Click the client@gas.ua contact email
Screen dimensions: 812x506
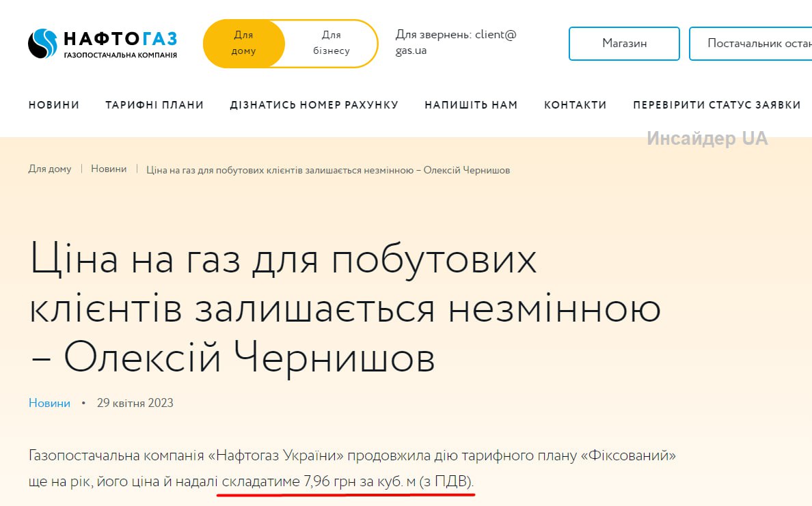point(456,42)
